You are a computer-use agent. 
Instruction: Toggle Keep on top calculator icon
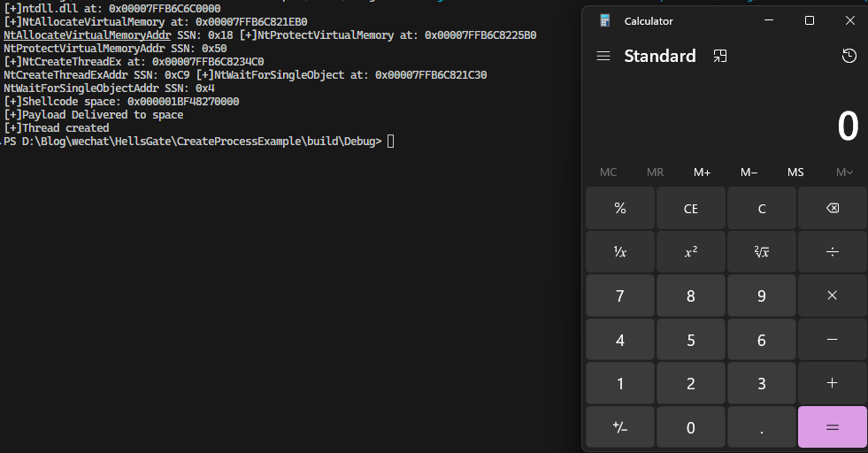(719, 56)
